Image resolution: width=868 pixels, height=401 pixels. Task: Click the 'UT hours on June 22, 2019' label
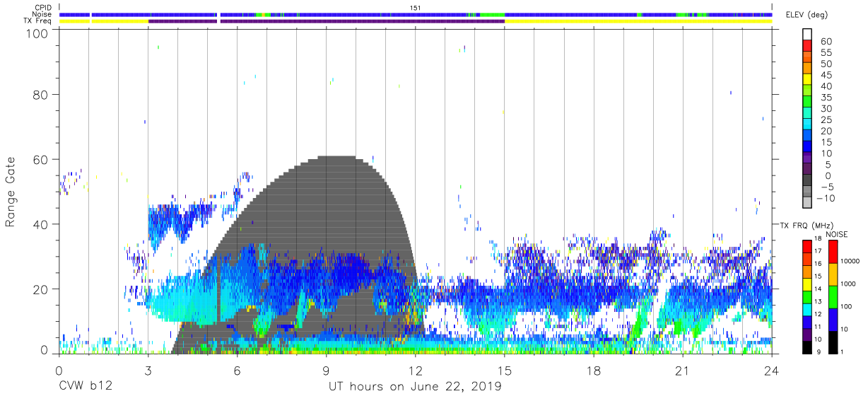click(416, 387)
